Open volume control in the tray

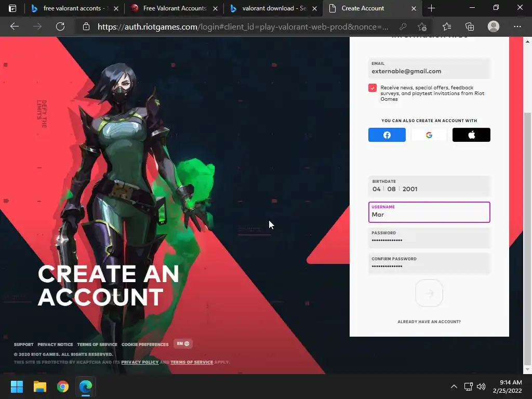pyautogui.click(x=481, y=387)
